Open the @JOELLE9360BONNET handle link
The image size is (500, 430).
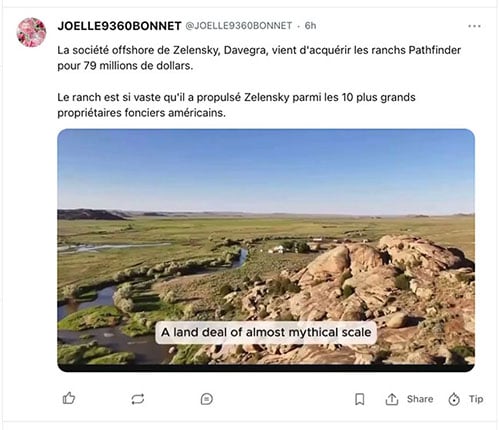(x=239, y=26)
